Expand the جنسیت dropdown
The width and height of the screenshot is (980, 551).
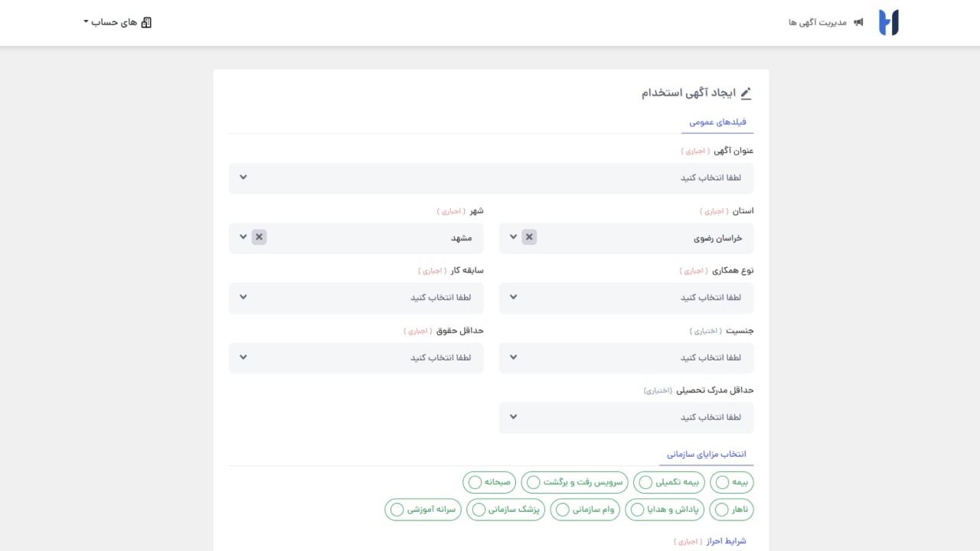coord(626,357)
